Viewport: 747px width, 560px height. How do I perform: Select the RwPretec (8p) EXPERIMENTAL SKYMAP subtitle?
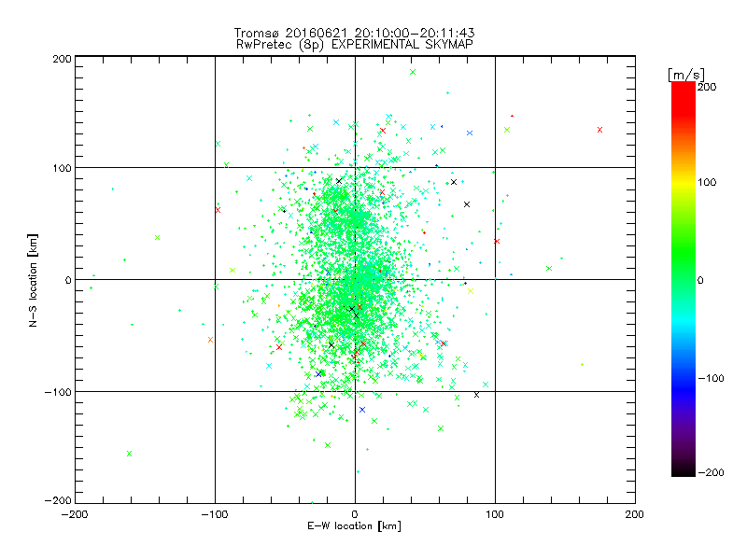coord(355,44)
